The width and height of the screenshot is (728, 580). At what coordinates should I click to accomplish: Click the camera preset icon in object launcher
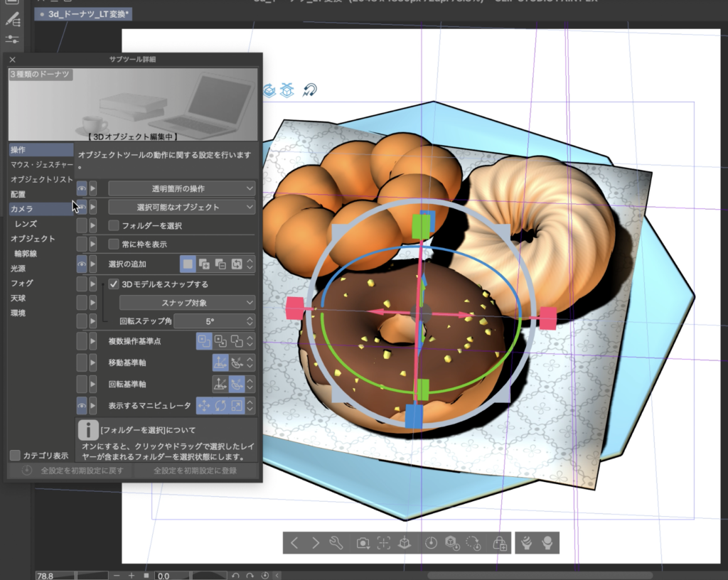[x=363, y=543]
